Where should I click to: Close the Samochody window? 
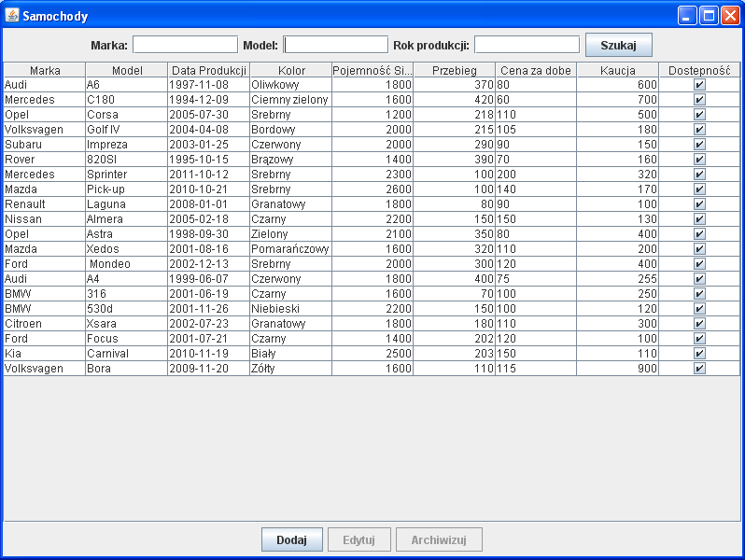(730, 16)
